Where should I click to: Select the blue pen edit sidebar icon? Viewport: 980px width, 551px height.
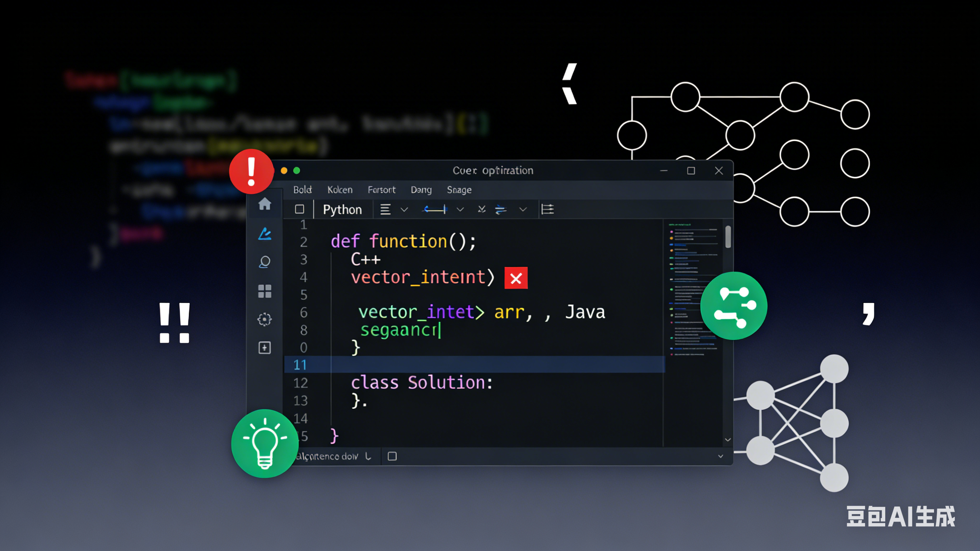[x=265, y=234]
